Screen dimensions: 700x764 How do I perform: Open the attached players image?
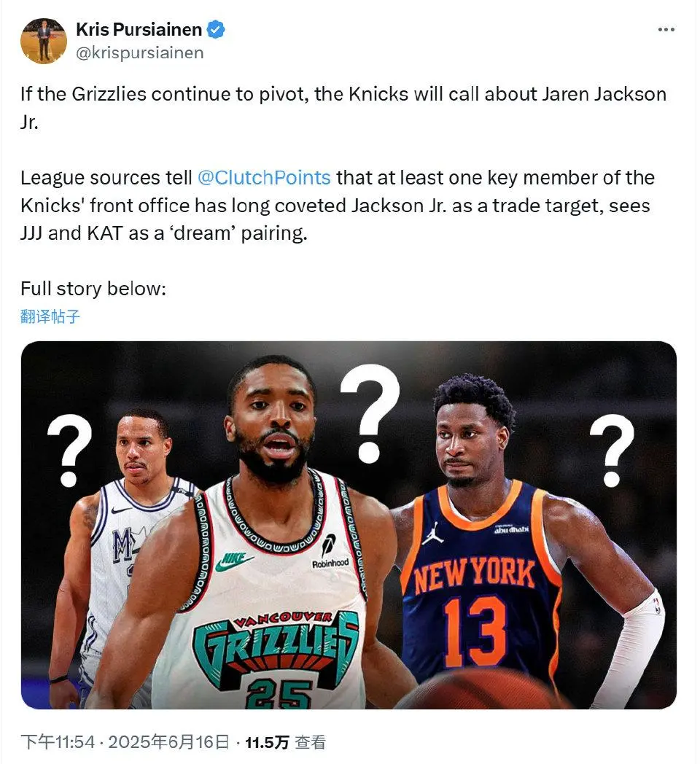349,525
